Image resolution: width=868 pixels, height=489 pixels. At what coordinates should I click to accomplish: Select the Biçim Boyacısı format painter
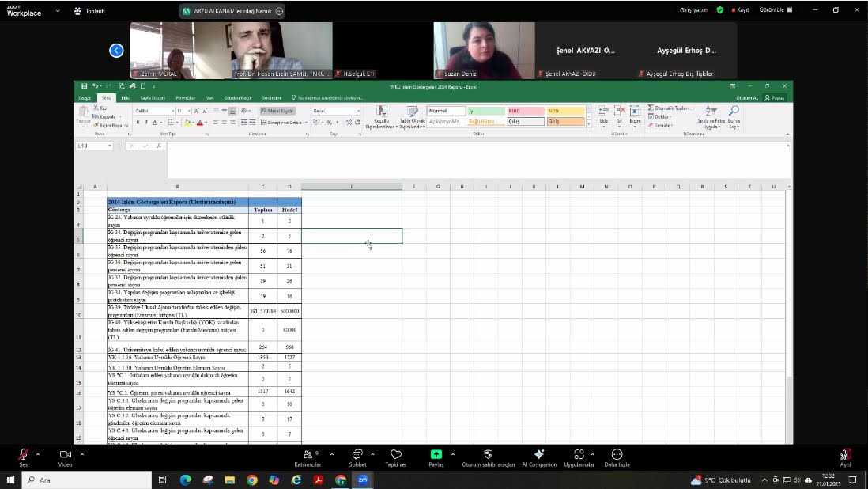(x=111, y=125)
